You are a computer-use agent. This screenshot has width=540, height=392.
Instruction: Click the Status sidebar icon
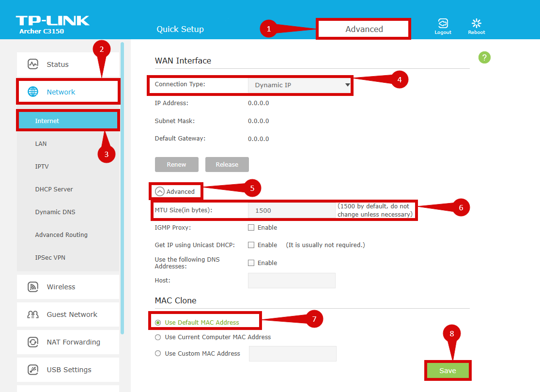pyautogui.click(x=33, y=64)
